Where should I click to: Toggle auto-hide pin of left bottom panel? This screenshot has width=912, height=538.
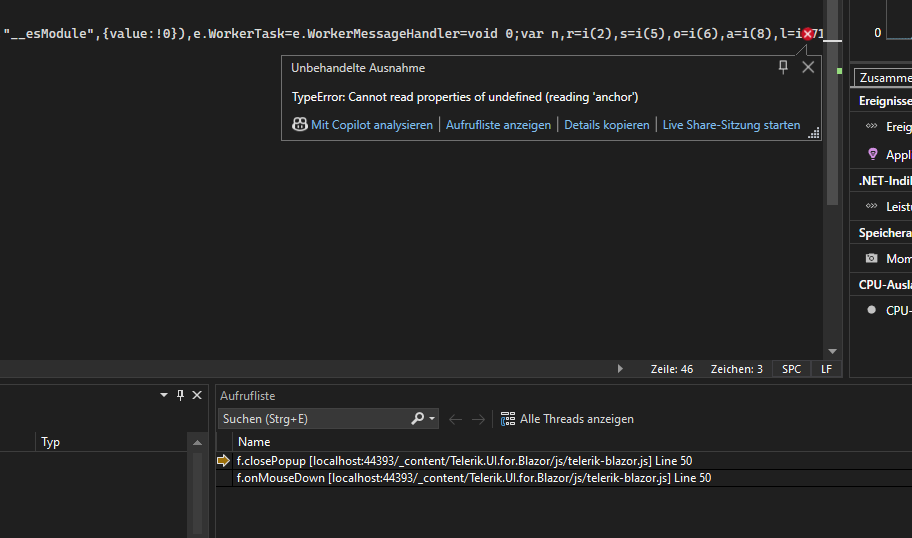click(180, 396)
